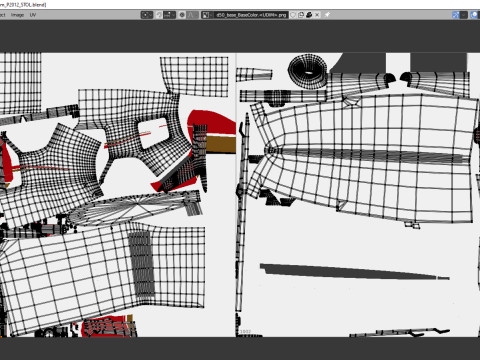480x360 pixels.
Task: Toggle the image pin icon
Action: tap(327, 15)
